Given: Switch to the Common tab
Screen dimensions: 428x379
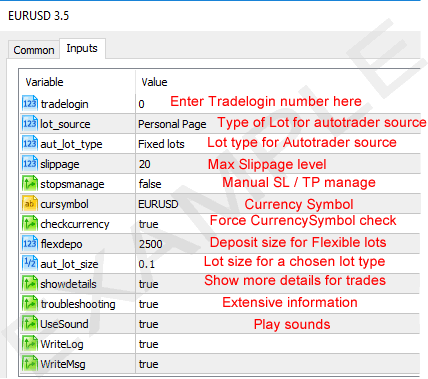Looking at the screenshot, I should pos(34,50).
